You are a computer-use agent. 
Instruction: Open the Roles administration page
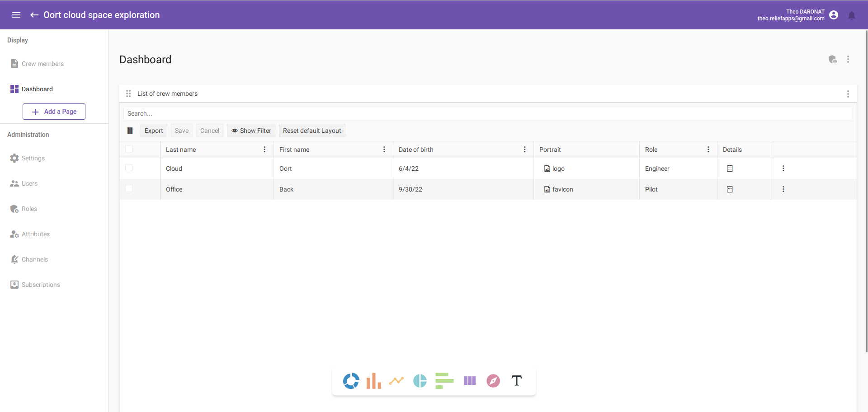[54, 209]
